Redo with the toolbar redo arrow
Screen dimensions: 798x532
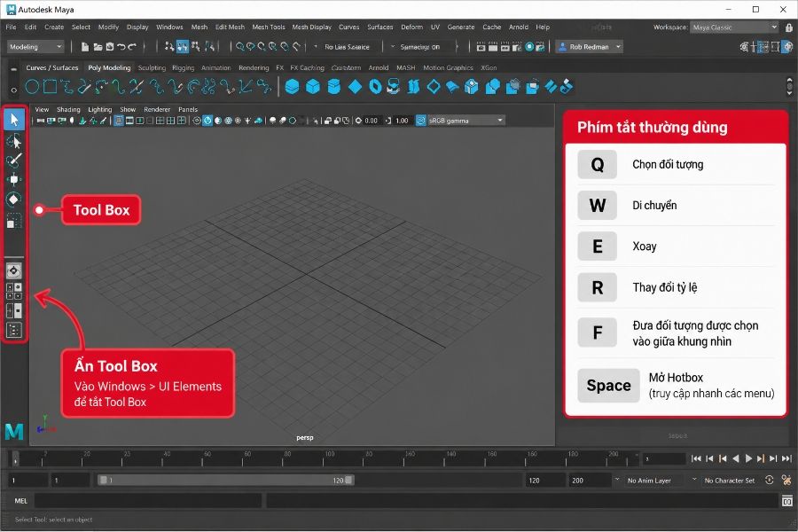coord(132,47)
